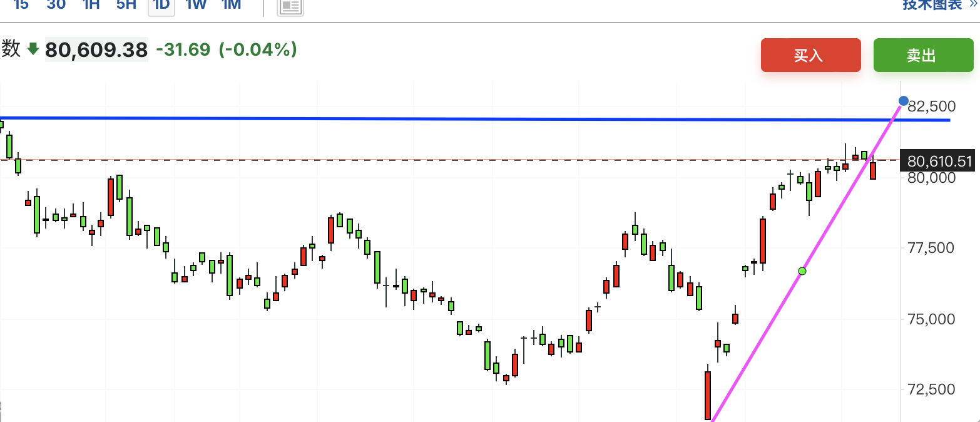Select the index price 80,609.38
The height and width of the screenshot is (422, 980).
tap(96, 49)
